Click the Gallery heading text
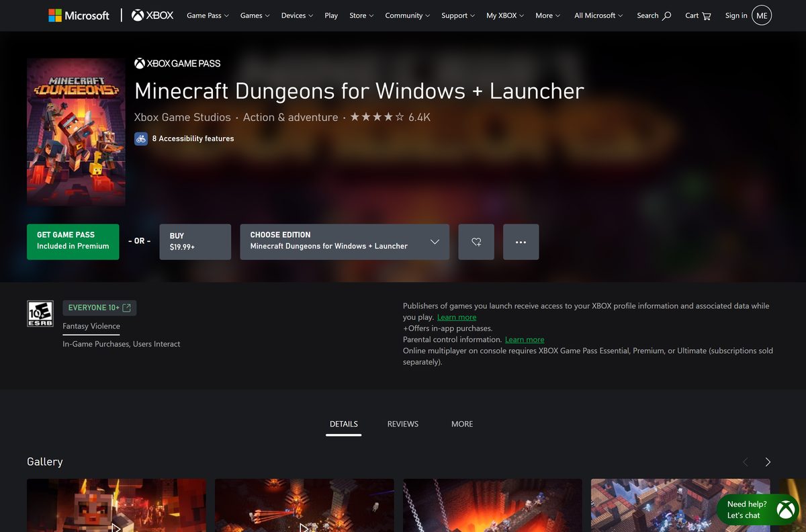The width and height of the screenshot is (806, 532). coord(45,461)
